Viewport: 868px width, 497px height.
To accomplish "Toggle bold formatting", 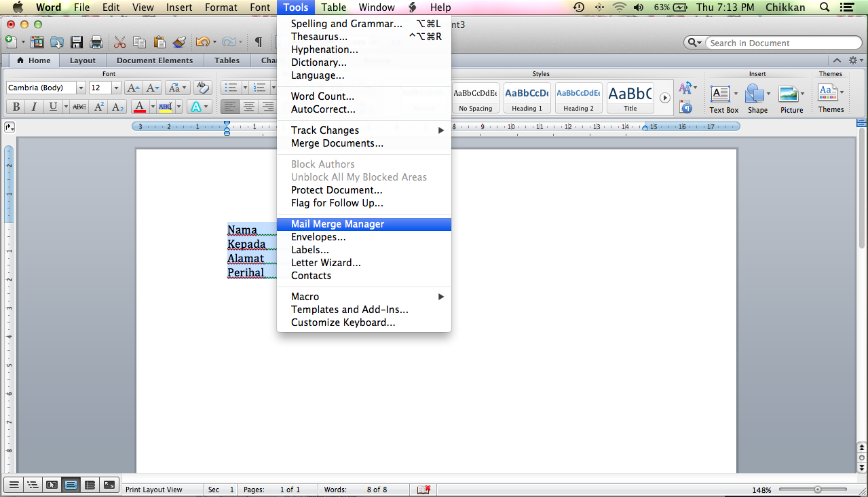I will [15, 107].
